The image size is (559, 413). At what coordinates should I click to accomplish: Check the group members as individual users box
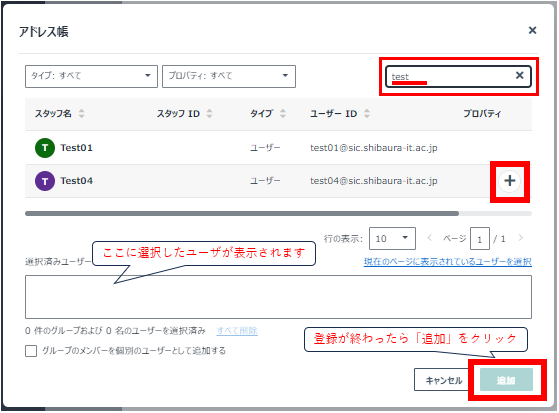[x=31, y=351]
